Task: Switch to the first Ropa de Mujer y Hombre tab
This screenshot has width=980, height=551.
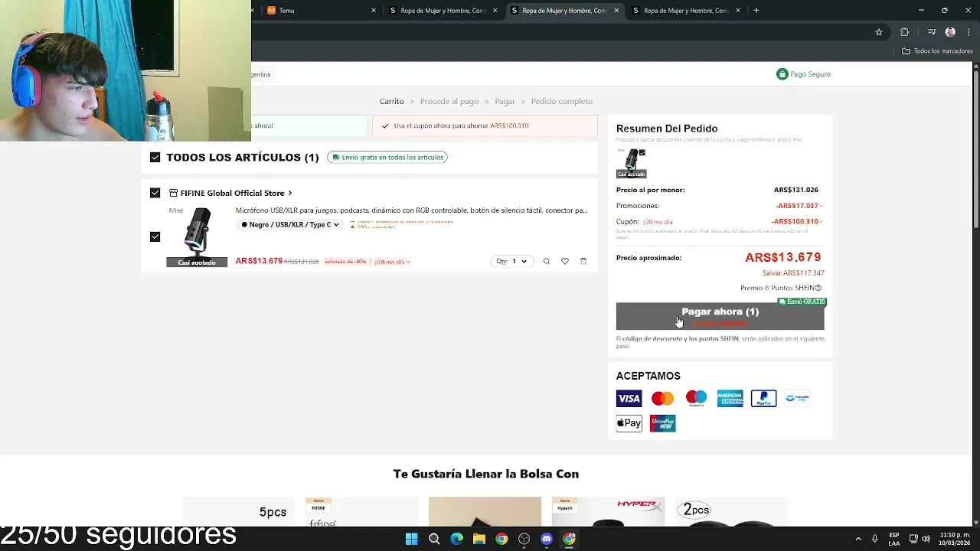Action: (443, 11)
